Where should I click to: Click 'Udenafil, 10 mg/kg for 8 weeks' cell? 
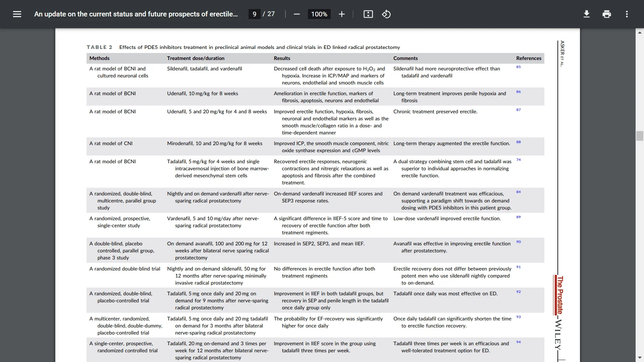tap(202, 94)
